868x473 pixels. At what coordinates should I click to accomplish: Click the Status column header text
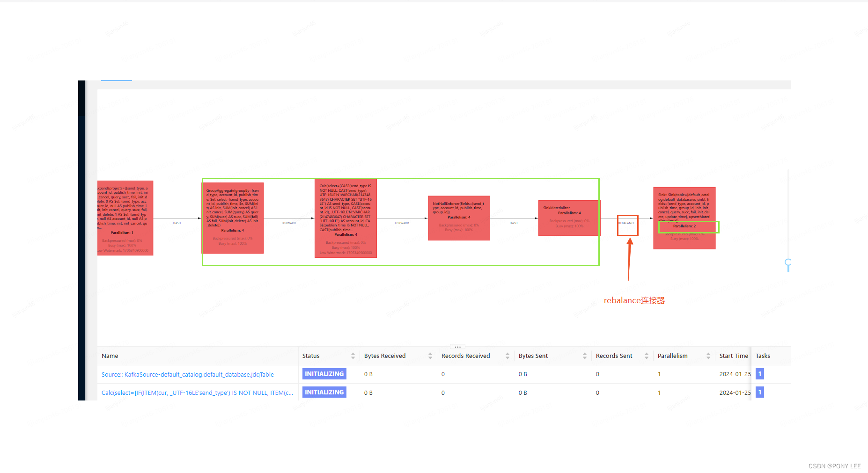click(x=311, y=356)
